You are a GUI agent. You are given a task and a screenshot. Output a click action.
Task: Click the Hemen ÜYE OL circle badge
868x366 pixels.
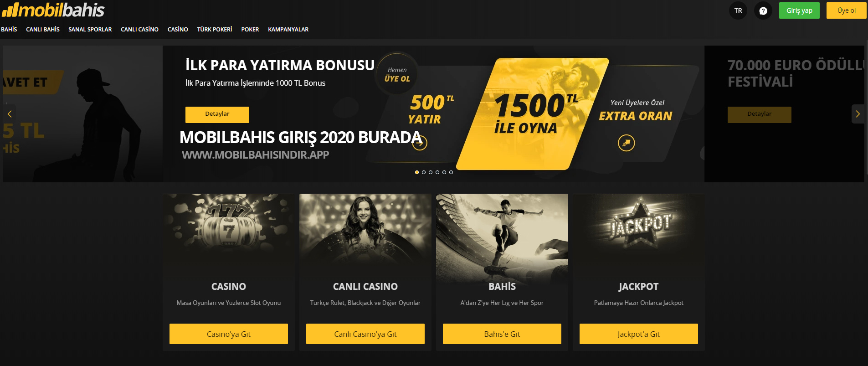click(x=397, y=74)
